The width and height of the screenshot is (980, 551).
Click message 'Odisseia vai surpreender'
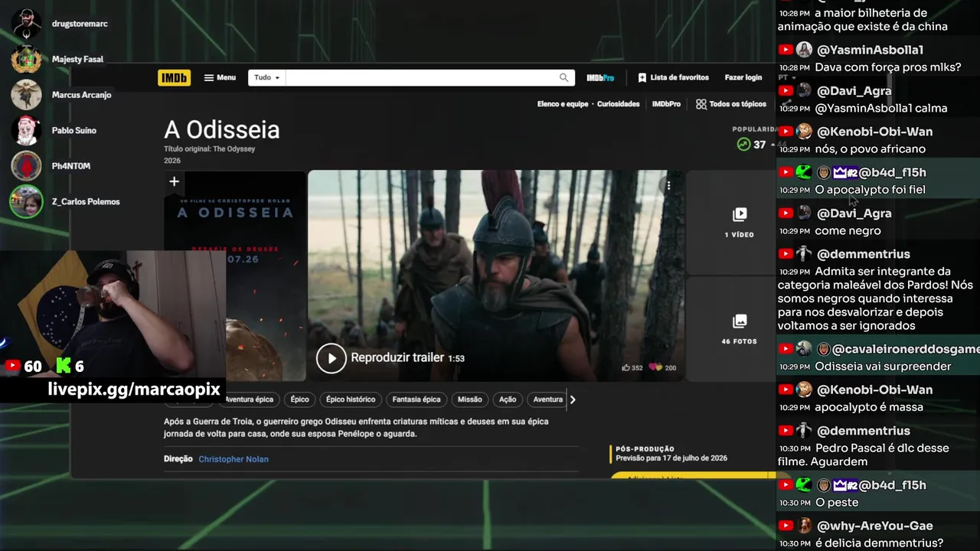883,367
